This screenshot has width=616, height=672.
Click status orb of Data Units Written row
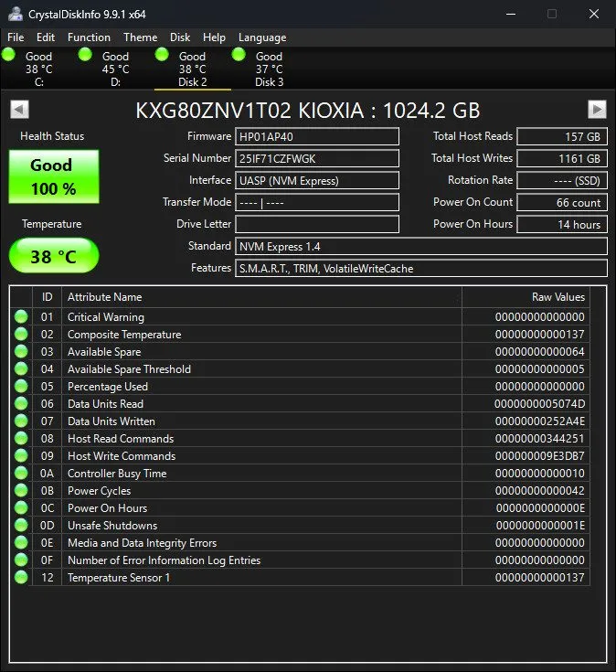coord(21,421)
